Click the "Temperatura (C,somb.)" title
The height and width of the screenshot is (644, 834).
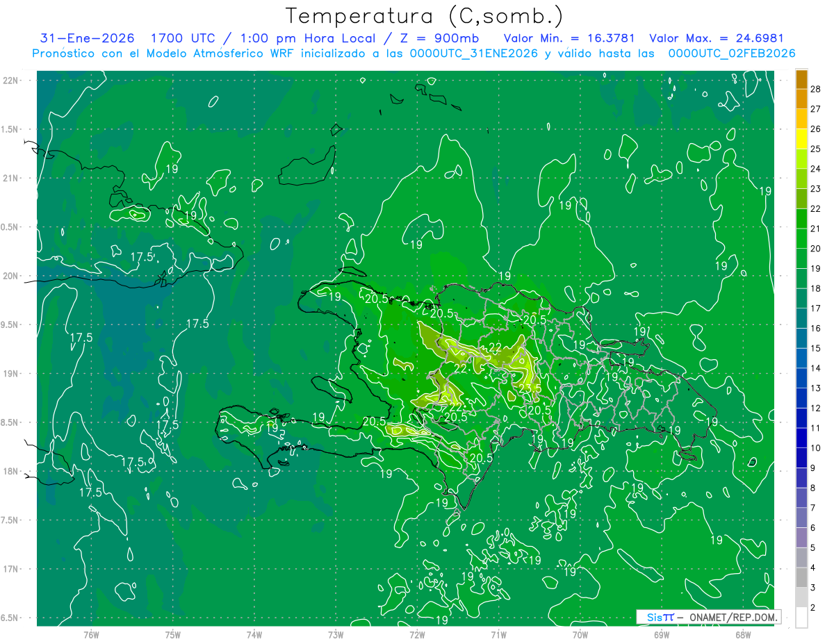point(425,15)
